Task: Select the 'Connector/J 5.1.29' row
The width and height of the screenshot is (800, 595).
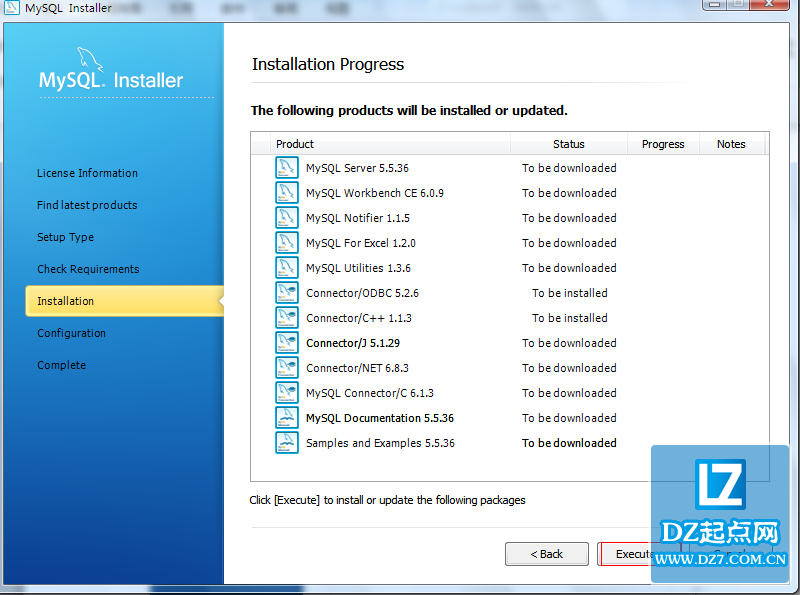Action: (510, 343)
